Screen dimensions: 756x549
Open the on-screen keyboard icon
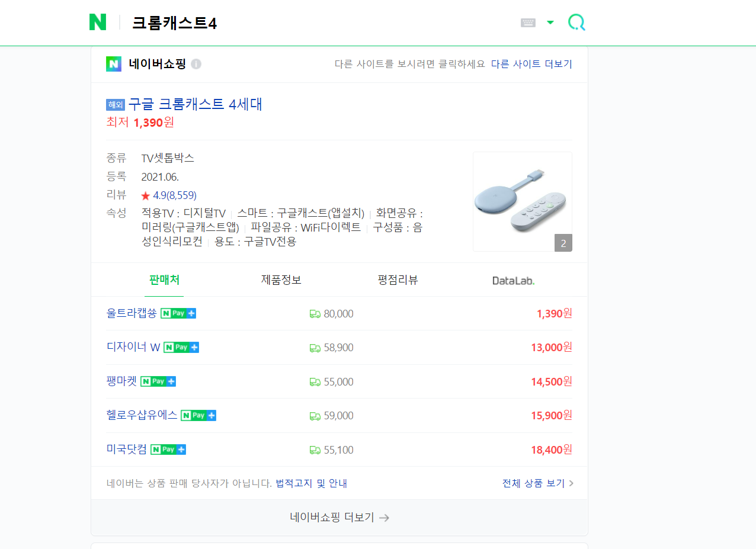tap(528, 23)
